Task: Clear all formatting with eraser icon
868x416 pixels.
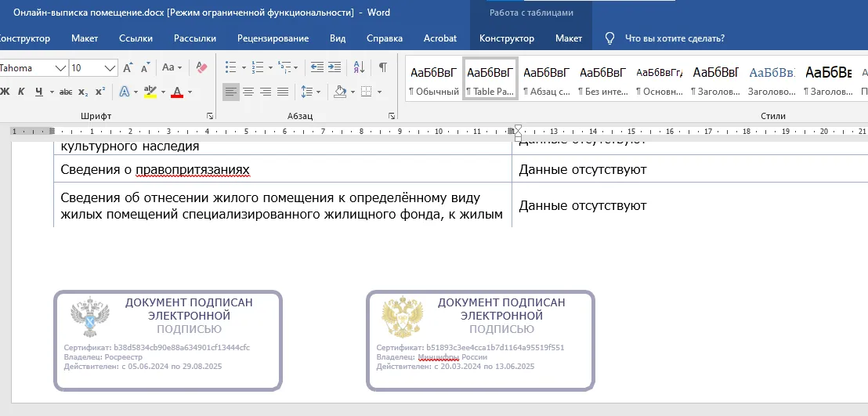Action: point(201,68)
